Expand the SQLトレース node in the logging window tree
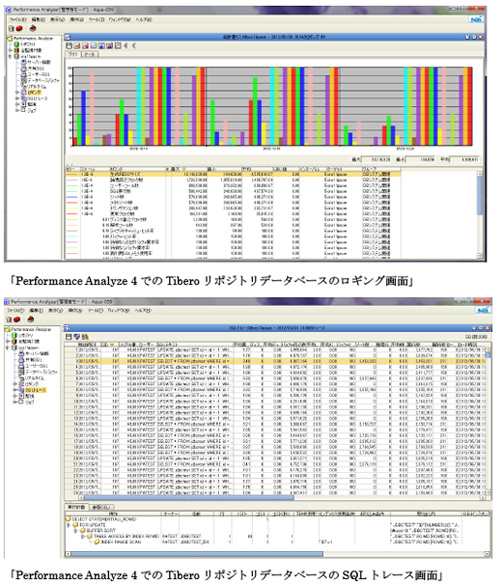 pos(17,98)
